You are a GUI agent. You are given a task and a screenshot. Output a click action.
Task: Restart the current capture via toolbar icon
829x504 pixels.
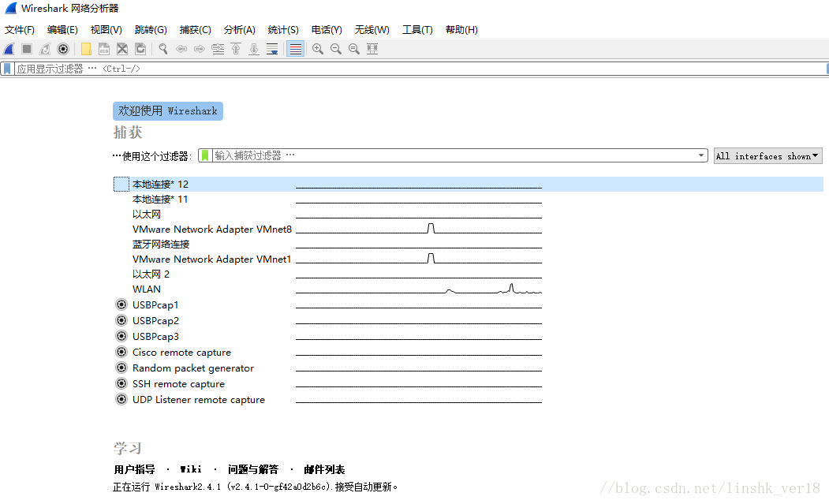click(x=45, y=49)
